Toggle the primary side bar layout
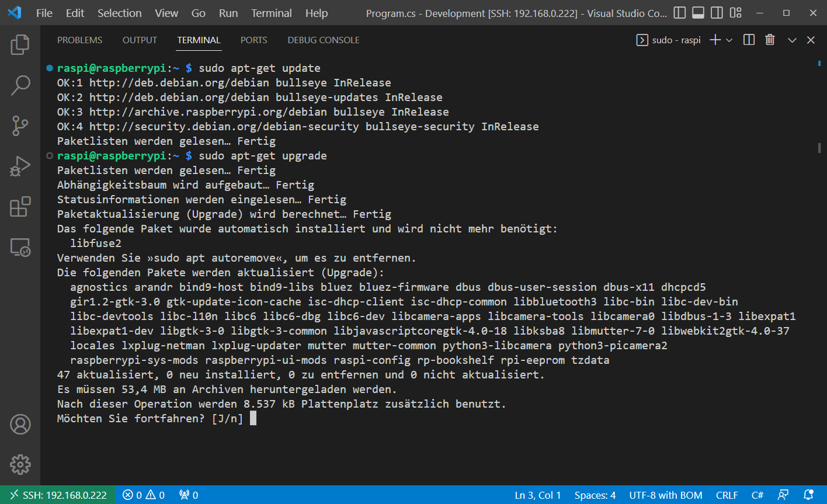Image resolution: width=827 pixels, height=504 pixels. pyautogui.click(x=679, y=13)
